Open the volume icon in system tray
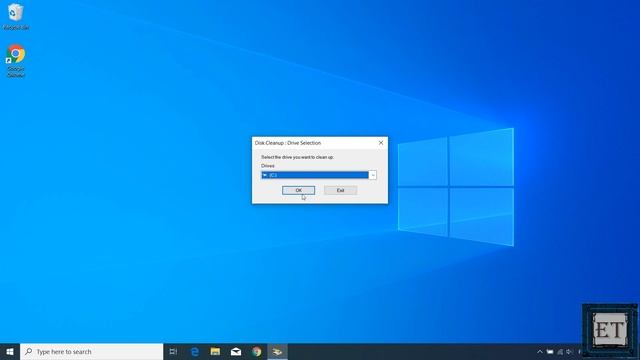640x360 pixels. pyautogui.click(x=569, y=351)
